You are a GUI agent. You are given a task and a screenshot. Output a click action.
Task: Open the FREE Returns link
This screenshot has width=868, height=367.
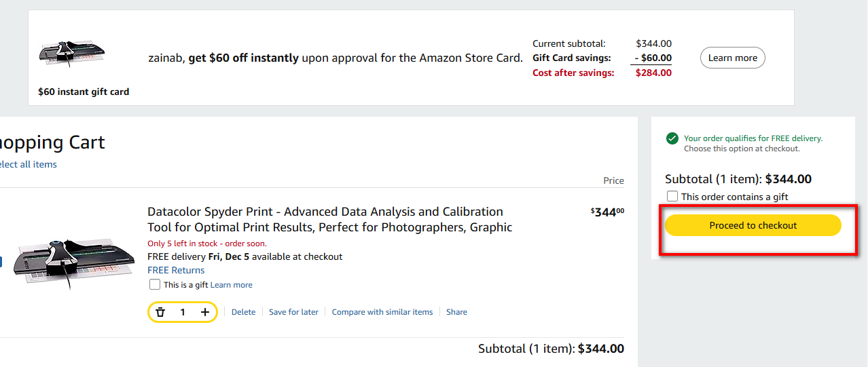click(176, 270)
